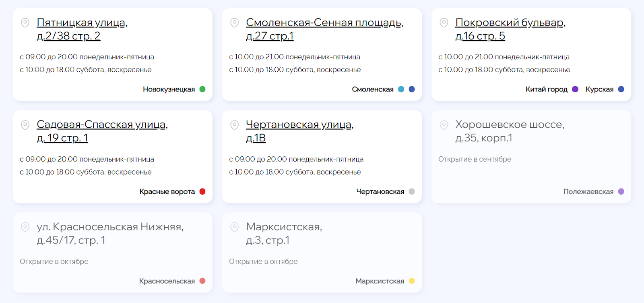Click the red Красные ворота metro dot
This screenshot has height=303, width=644.
(x=202, y=192)
